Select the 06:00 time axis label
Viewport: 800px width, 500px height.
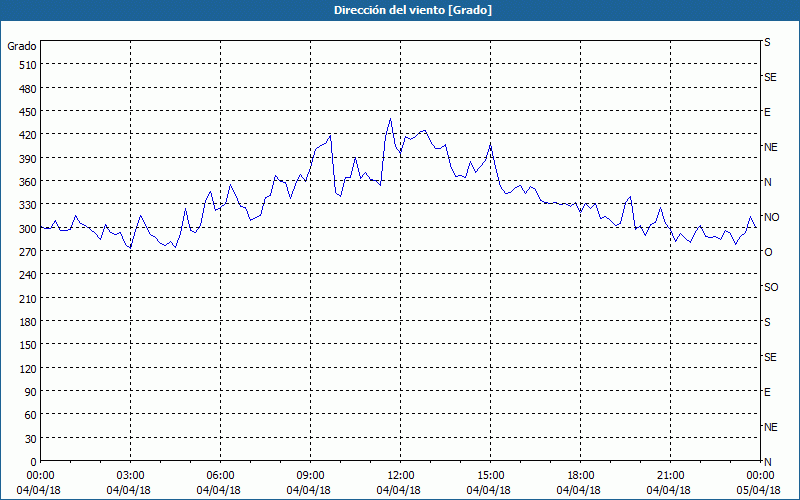point(220,476)
